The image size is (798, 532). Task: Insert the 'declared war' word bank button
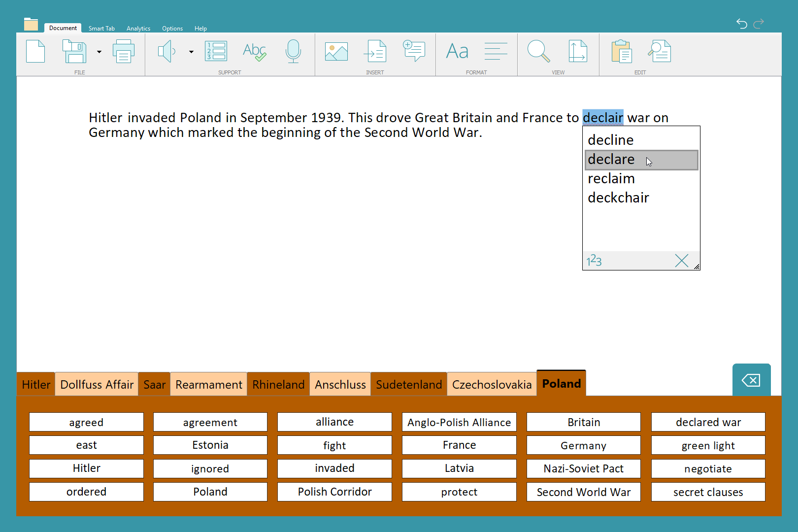[x=708, y=422]
